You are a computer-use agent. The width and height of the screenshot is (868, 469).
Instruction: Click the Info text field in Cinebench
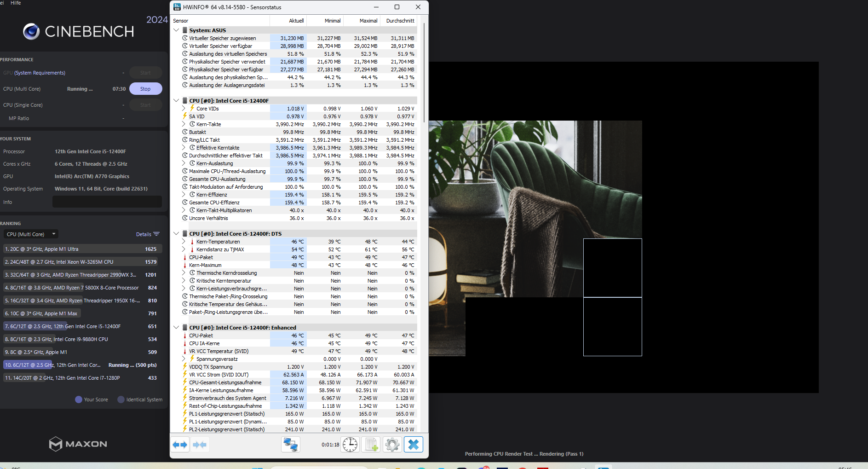click(x=107, y=202)
